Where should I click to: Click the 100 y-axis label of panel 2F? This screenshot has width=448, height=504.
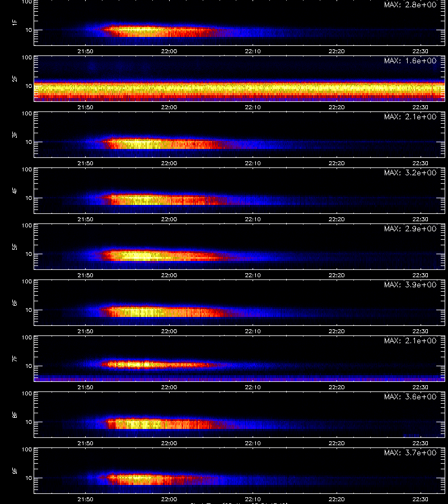27,58
